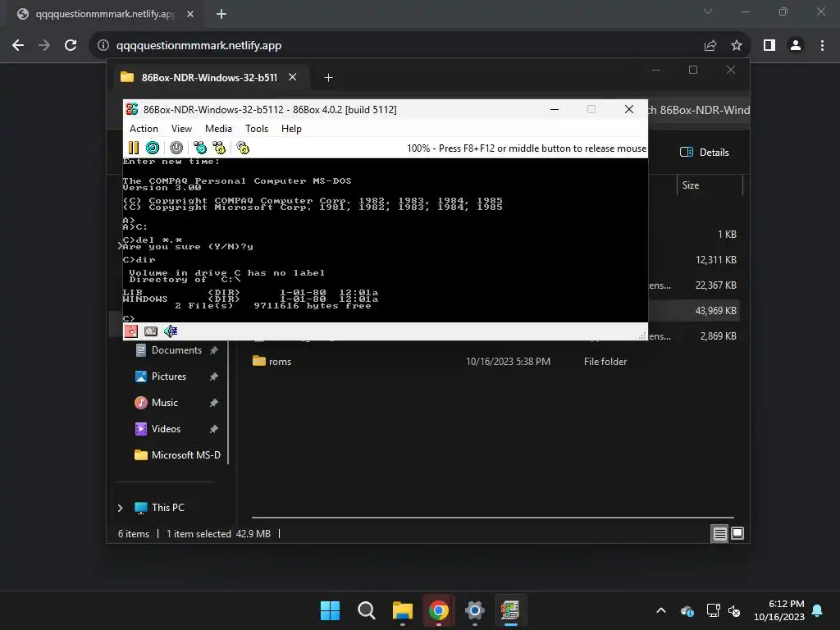840x630 pixels.
Task: Open Chrome profile avatar
Action: [x=796, y=46]
